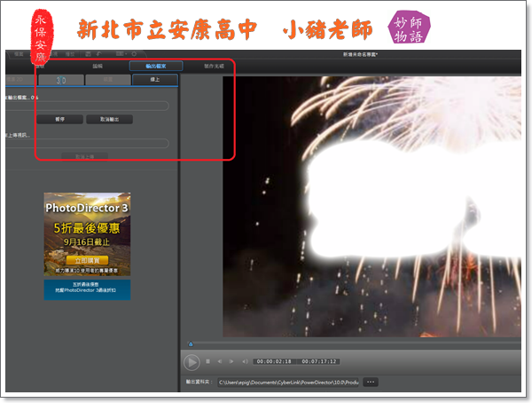Open preferences via the gear icon in the menu bar
The height and width of the screenshot is (403, 532).
click(x=134, y=54)
